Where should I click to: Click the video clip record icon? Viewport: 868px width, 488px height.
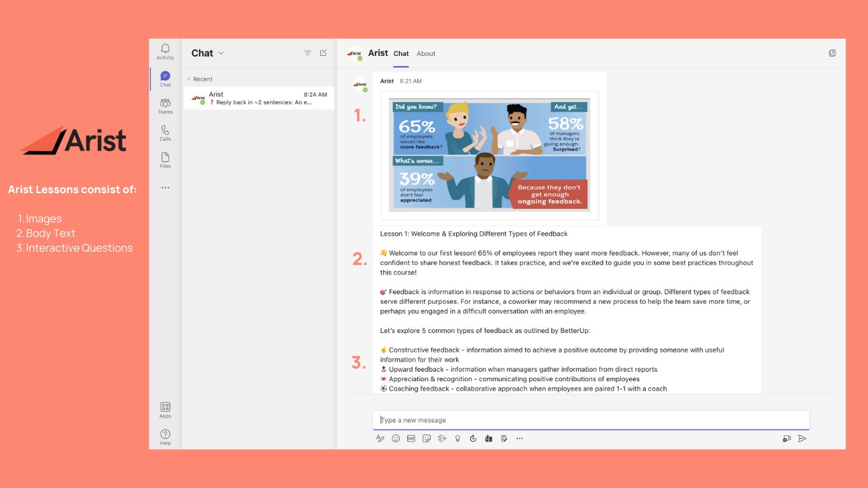[x=787, y=438]
